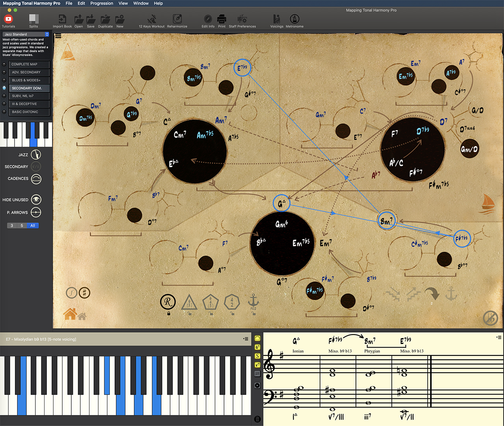Create a New progression from toolbar
Image resolution: width=504 pixels, height=426 pixels.
pos(120,19)
